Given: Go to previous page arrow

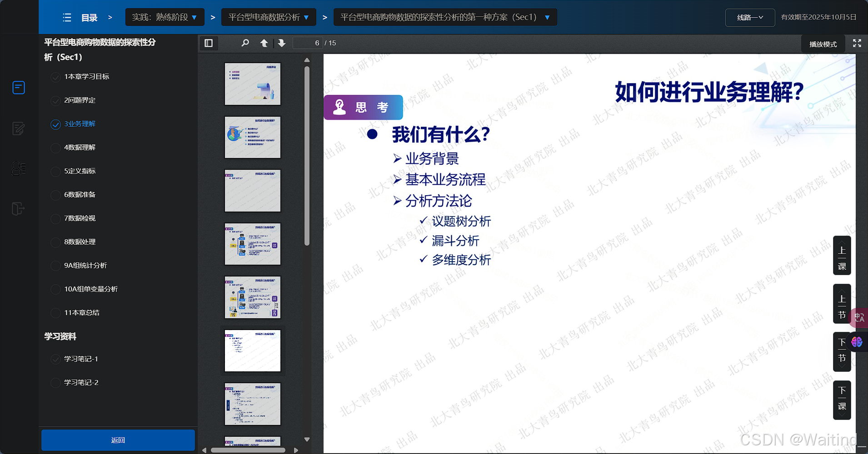Looking at the screenshot, I should 264,43.
